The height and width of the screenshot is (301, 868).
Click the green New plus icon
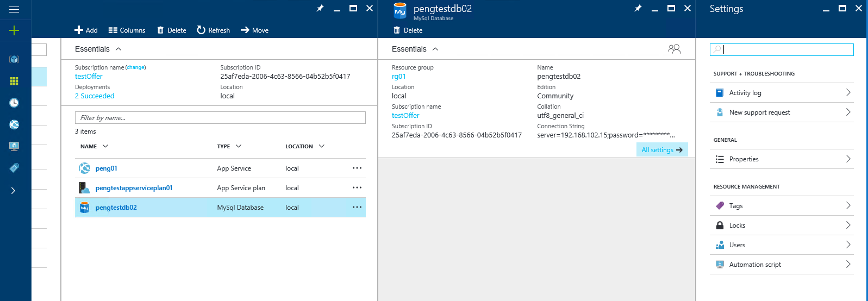pos(14,30)
